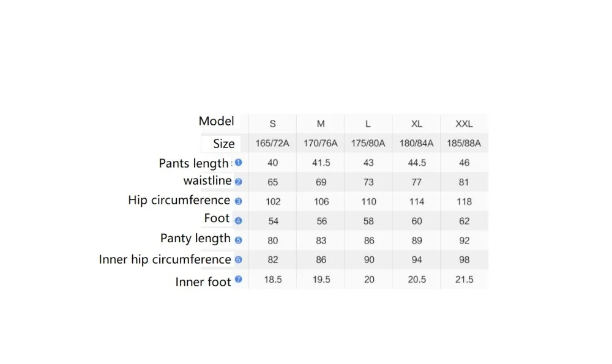The width and height of the screenshot is (612, 364).
Task: Click the 102 hip circumference cell
Action: click(x=273, y=202)
